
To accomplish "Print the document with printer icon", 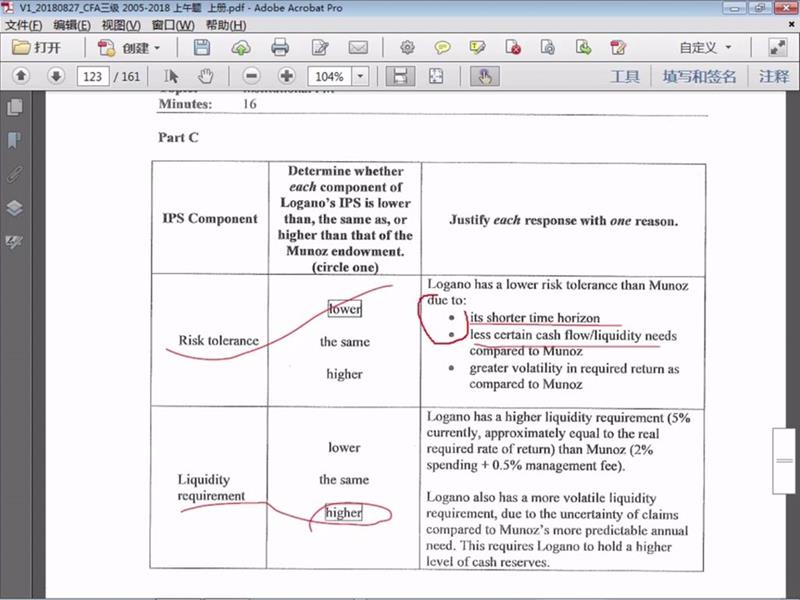I will point(280,47).
